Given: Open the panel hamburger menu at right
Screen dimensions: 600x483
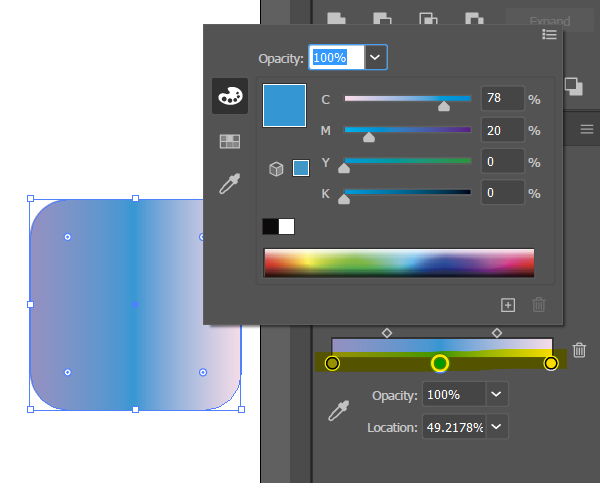Looking at the screenshot, I should tap(587, 129).
